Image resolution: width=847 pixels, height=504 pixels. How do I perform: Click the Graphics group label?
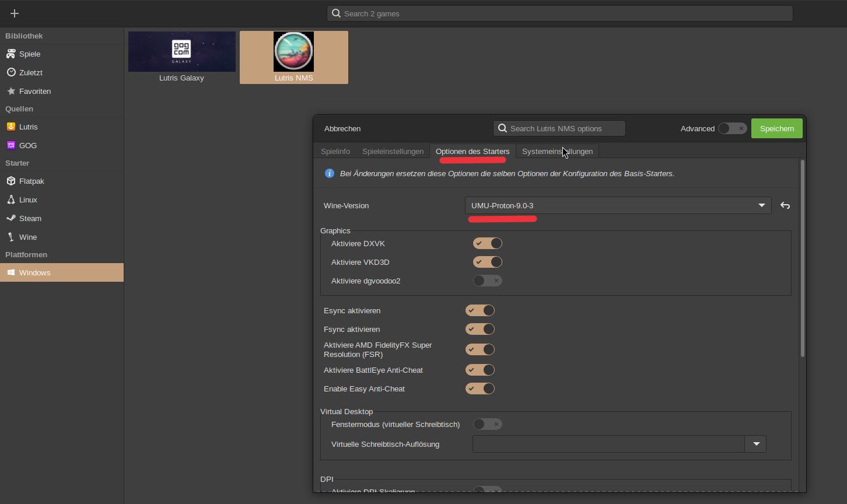coord(335,230)
